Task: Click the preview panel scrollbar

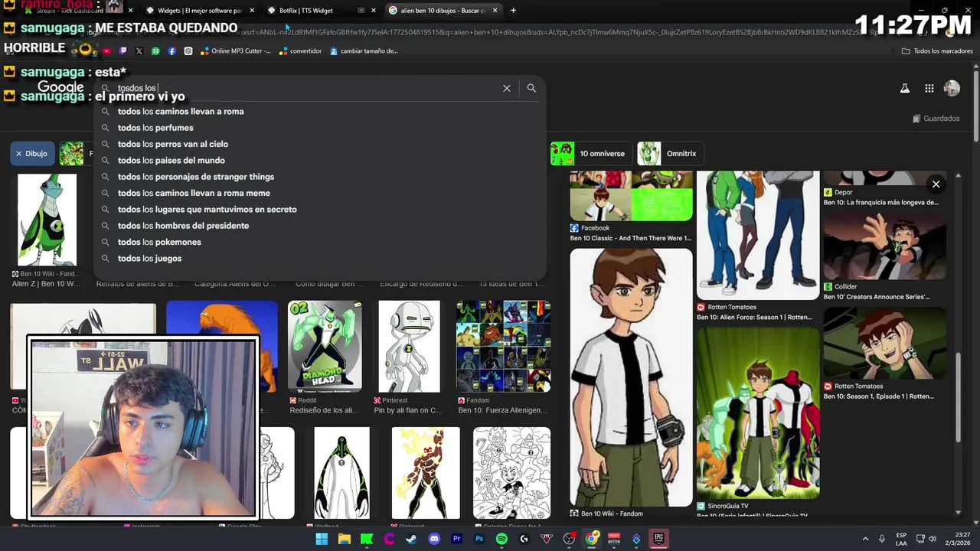Action: 958,397
